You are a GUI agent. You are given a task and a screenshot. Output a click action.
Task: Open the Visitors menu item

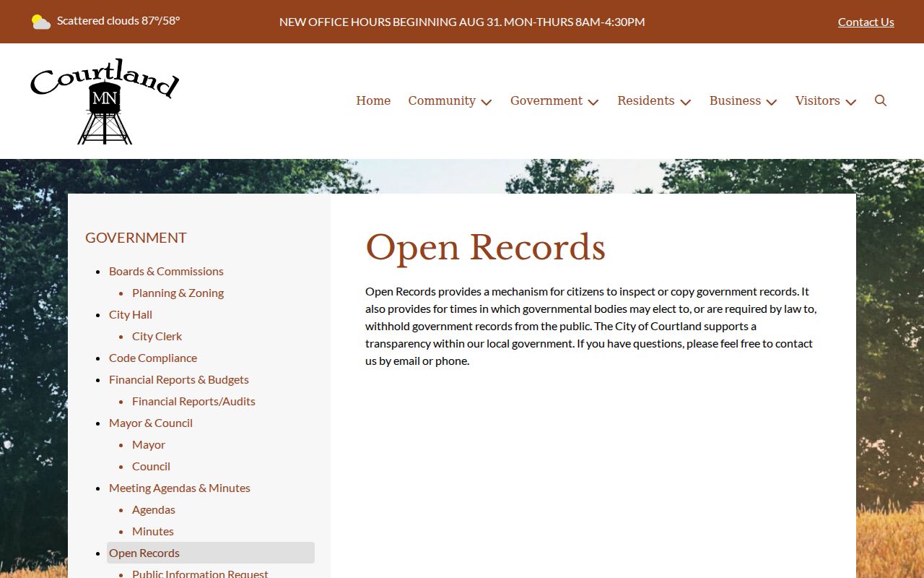pyautogui.click(x=818, y=100)
